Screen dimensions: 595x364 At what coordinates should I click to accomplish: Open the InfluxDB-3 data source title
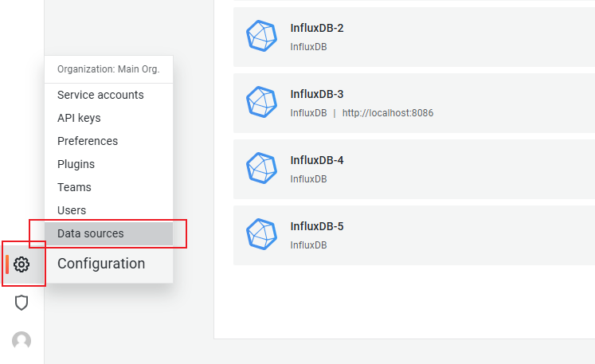point(317,94)
